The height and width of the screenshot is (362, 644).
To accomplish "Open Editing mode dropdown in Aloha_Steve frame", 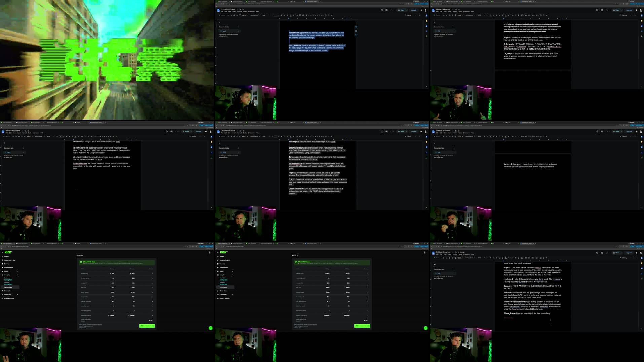I will (x=625, y=258).
